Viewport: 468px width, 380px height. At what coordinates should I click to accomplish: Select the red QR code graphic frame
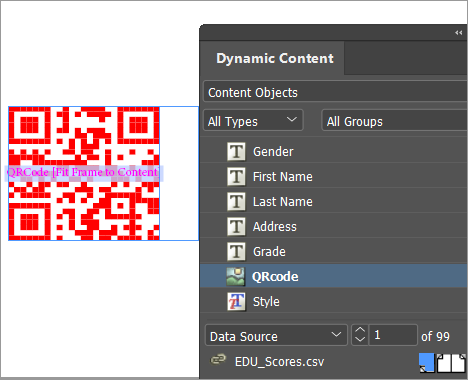pyautogui.click(x=84, y=173)
